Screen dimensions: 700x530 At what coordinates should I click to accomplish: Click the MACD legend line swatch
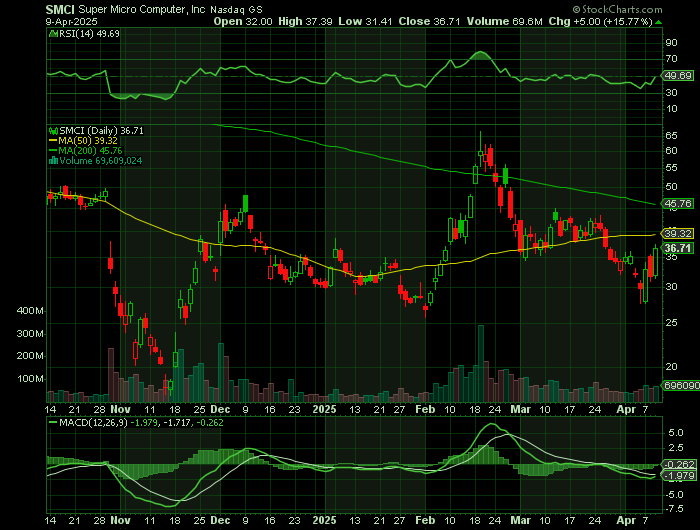[53, 422]
